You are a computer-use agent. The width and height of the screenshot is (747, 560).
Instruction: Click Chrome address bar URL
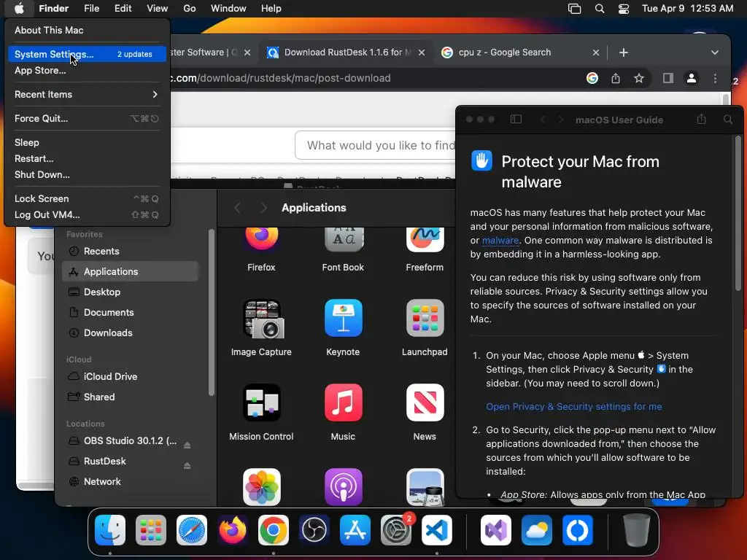(x=280, y=78)
